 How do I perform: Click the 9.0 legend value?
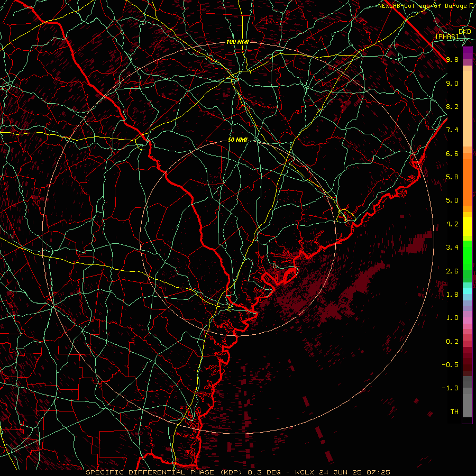pyautogui.click(x=452, y=83)
